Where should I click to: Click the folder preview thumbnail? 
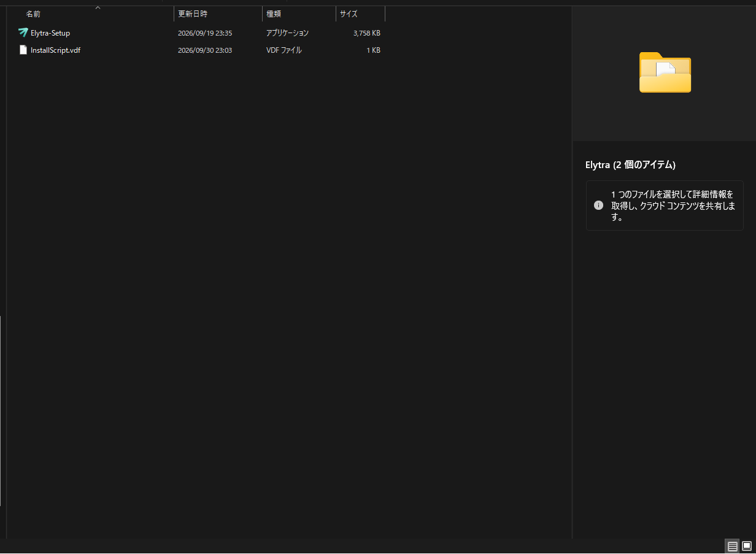[x=665, y=72]
